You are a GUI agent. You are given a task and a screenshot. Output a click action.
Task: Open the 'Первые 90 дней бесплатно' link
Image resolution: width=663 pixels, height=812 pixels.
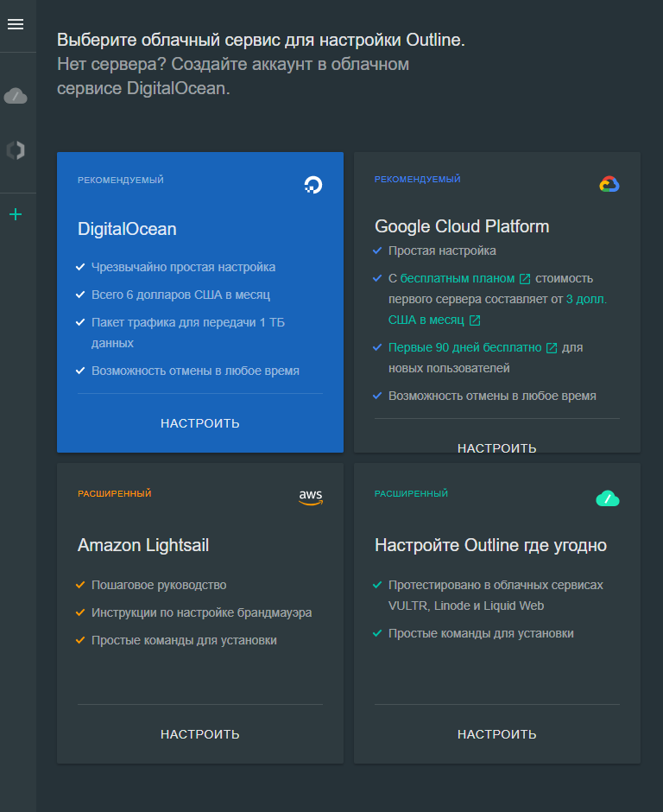pos(464,347)
